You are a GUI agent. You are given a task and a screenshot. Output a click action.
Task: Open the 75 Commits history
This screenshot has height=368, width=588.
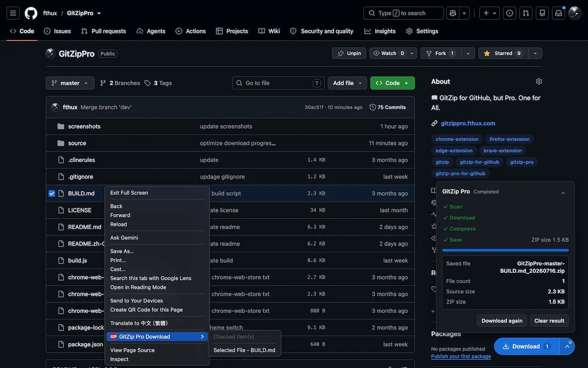(x=388, y=107)
